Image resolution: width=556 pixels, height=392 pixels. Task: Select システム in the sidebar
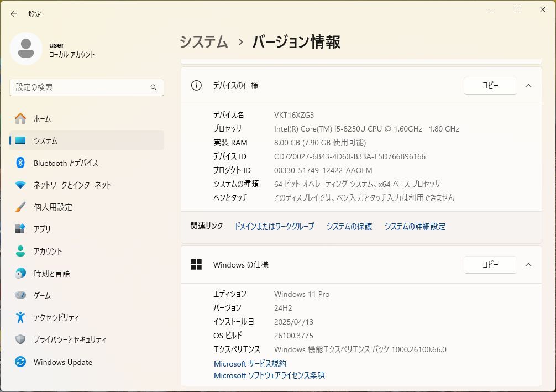point(87,141)
